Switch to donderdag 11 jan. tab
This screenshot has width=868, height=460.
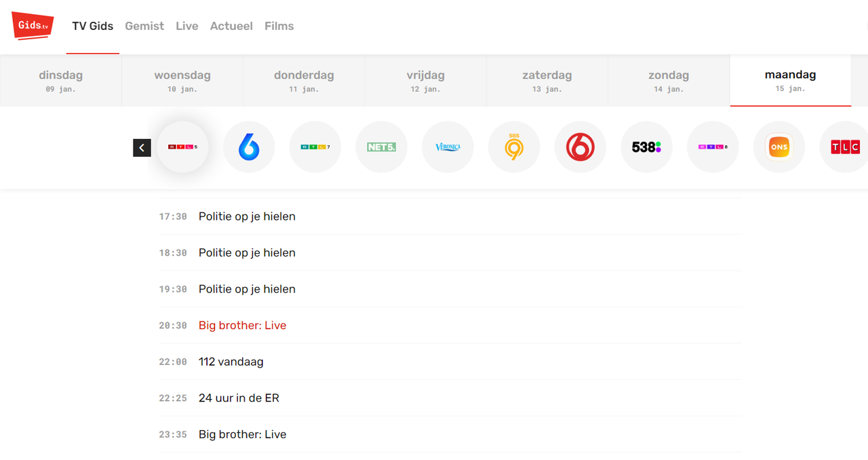(304, 81)
